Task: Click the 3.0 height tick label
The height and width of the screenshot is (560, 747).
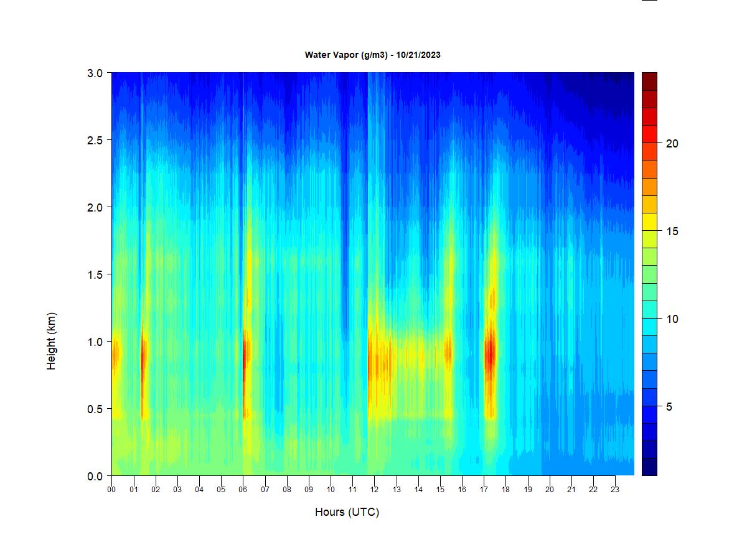Action: [95, 73]
